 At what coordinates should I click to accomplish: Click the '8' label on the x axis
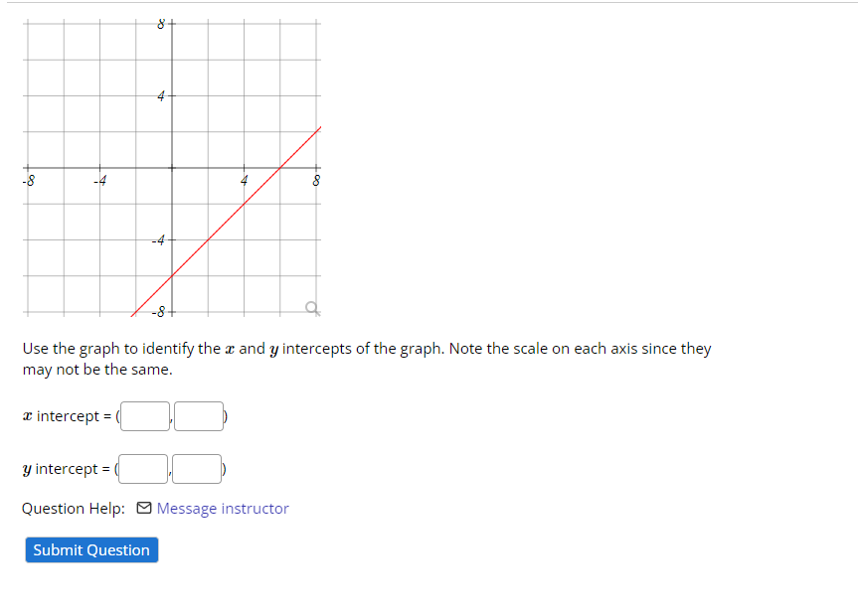pyautogui.click(x=316, y=181)
